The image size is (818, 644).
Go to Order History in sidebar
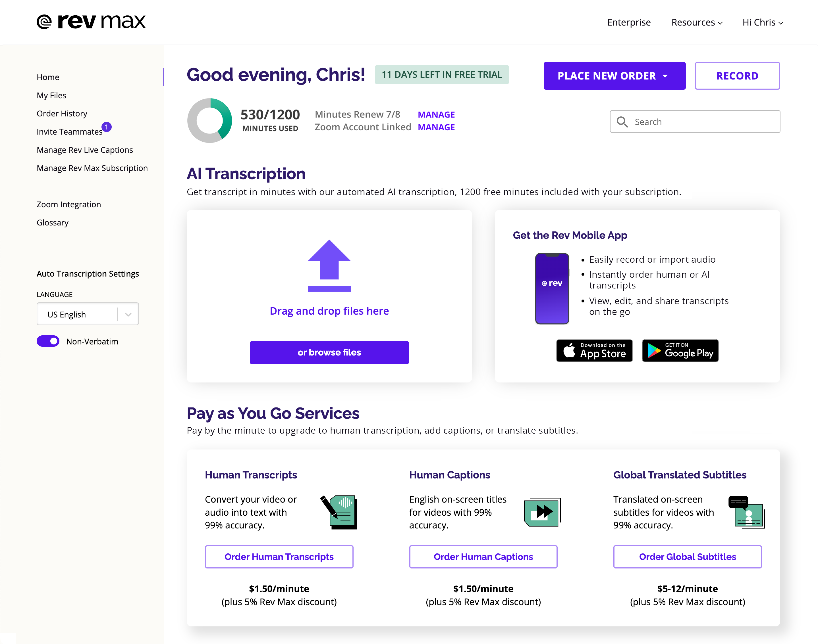pyautogui.click(x=62, y=113)
